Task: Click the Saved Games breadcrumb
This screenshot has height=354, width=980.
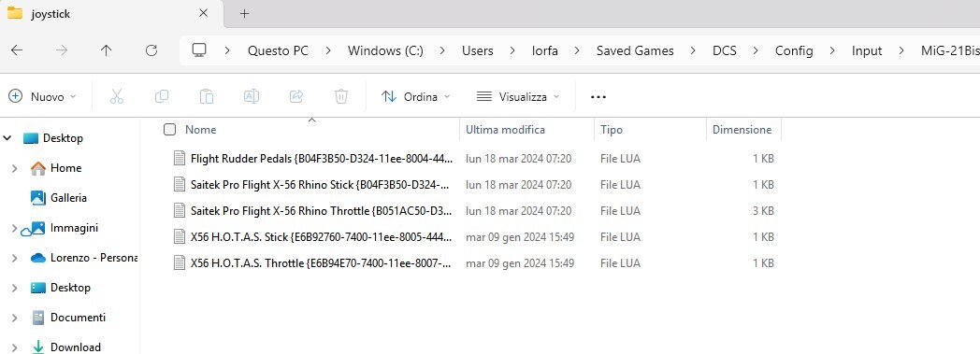Action: [635, 51]
